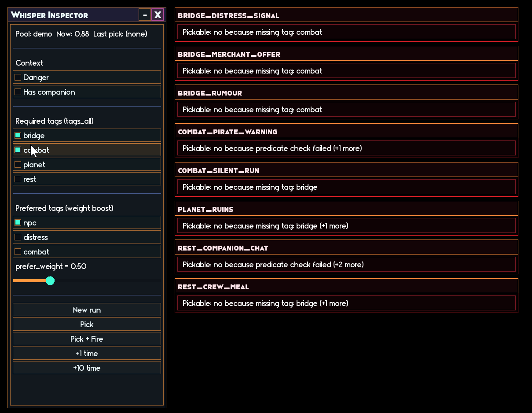Enable the Danger context checkbox

(18, 77)
